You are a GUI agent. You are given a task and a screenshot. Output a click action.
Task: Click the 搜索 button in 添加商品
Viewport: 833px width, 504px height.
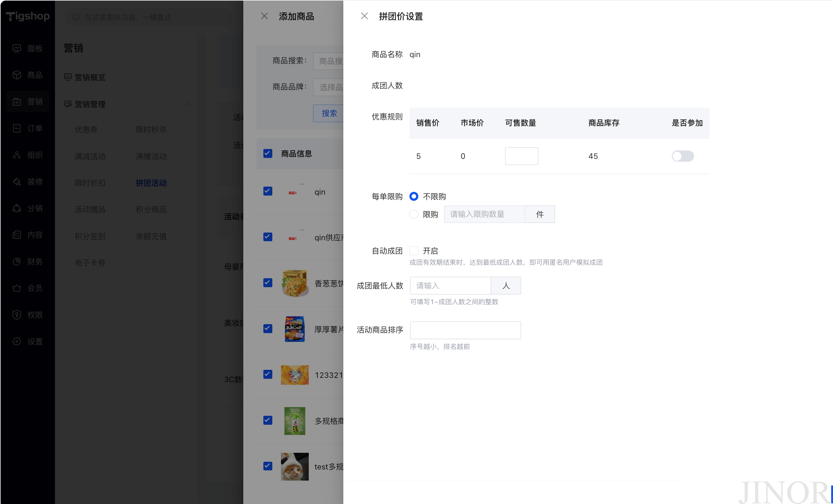tap(328, 113)
